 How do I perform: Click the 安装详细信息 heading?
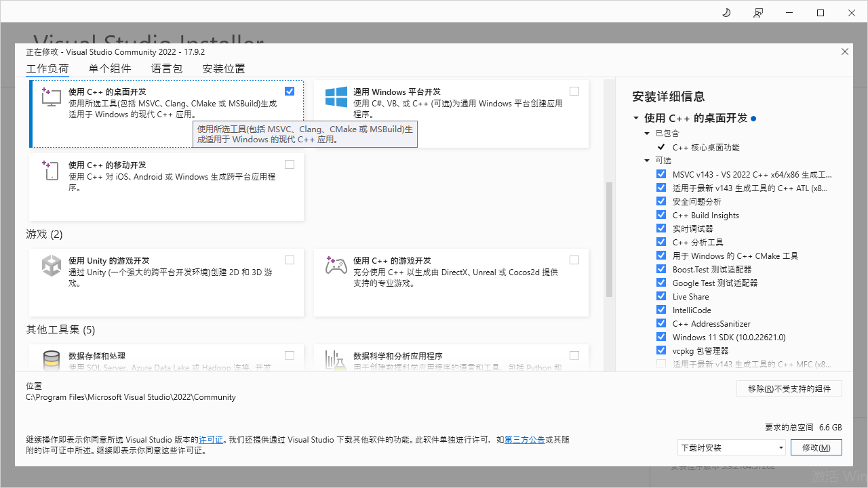[668, 96]
